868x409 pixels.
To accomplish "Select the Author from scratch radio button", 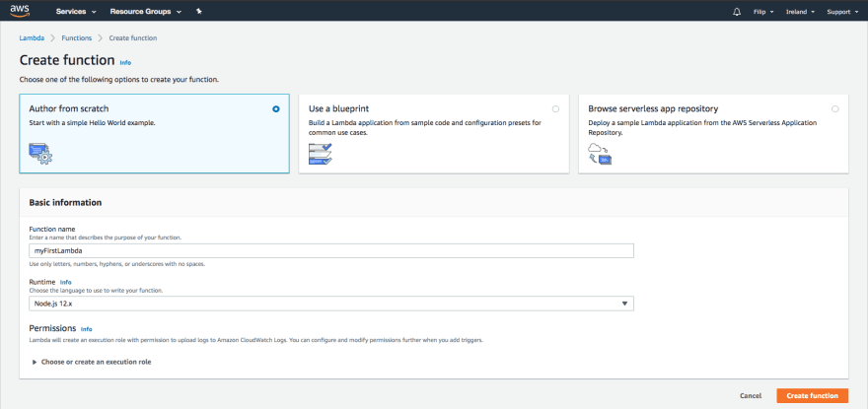I will click(276, 109).
